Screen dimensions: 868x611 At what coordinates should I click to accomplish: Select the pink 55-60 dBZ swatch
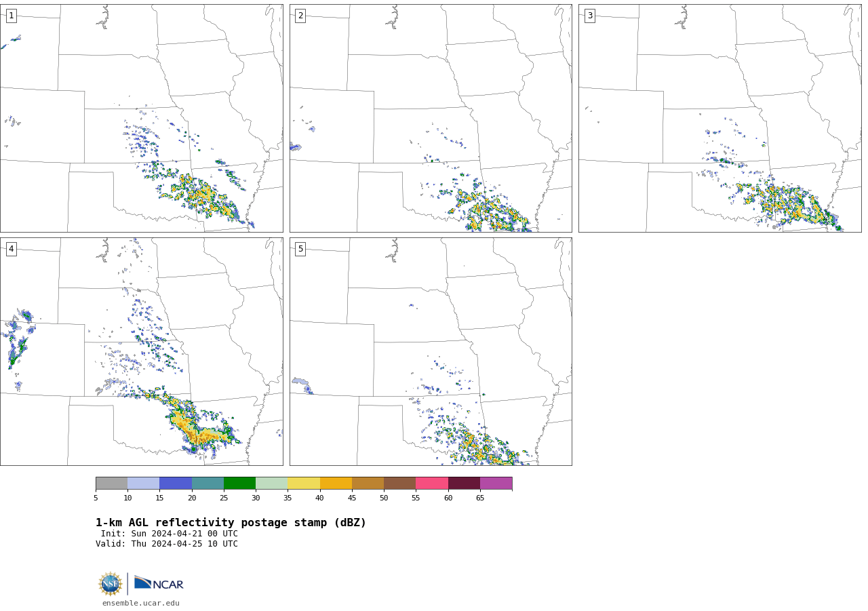[x=432, y=484]
